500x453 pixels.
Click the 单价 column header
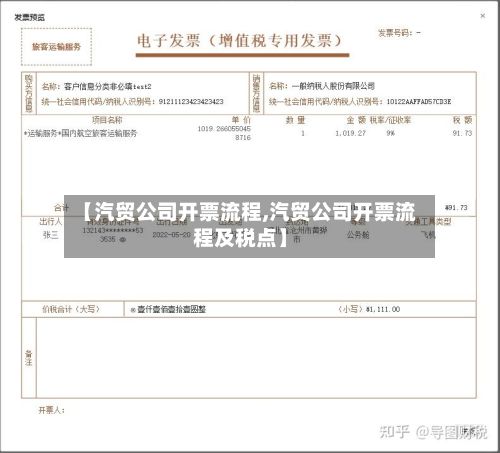tap(241, 120)
